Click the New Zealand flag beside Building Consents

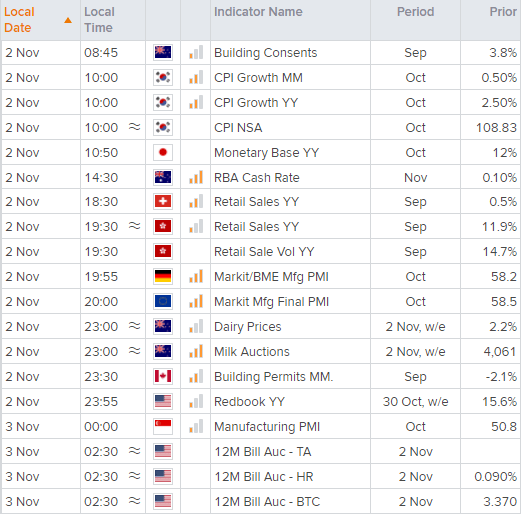click(163, 52)
